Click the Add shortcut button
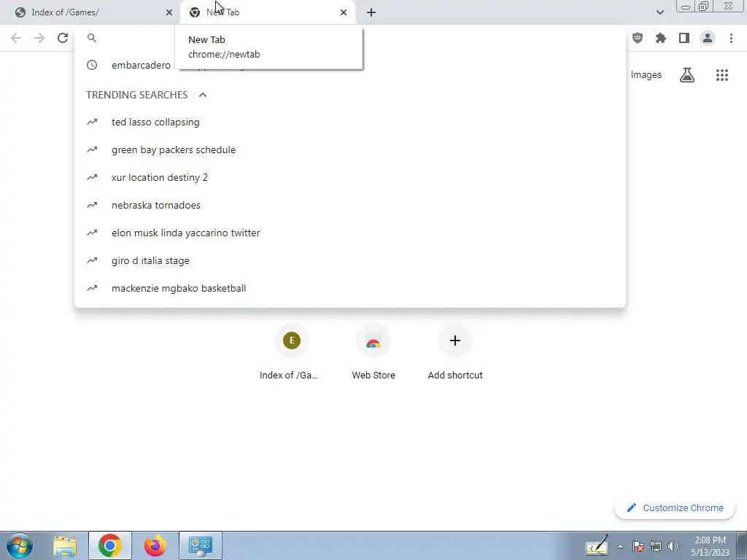The height and width of the screenshot is (560, 747). (x=455, y=352)
